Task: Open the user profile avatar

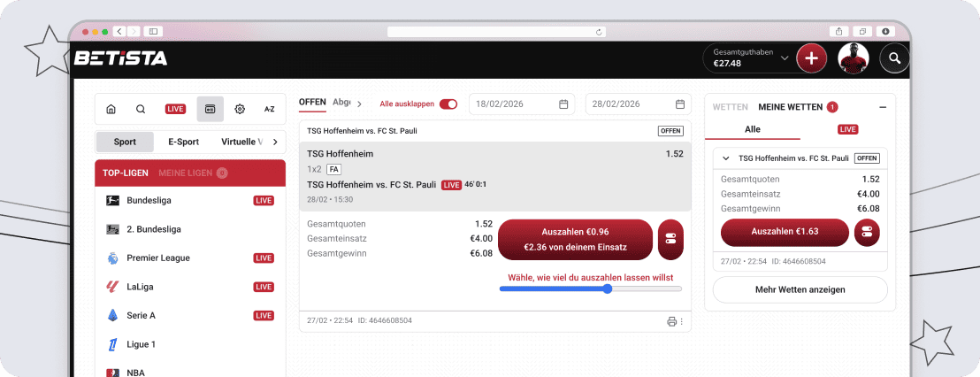Action: (853, 58)
